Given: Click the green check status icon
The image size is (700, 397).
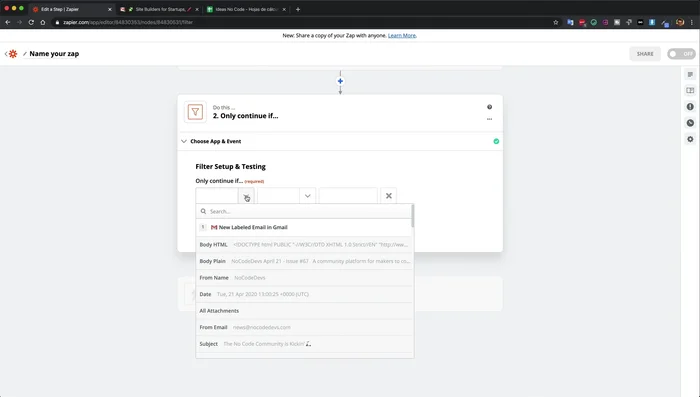Looking at the screenshot, I should [496, 141].
